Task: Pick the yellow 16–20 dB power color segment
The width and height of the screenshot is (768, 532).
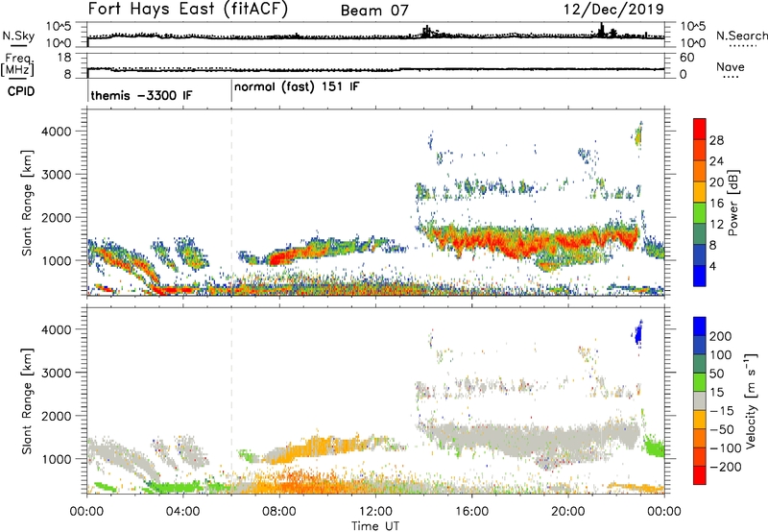Action: (700, 192)
